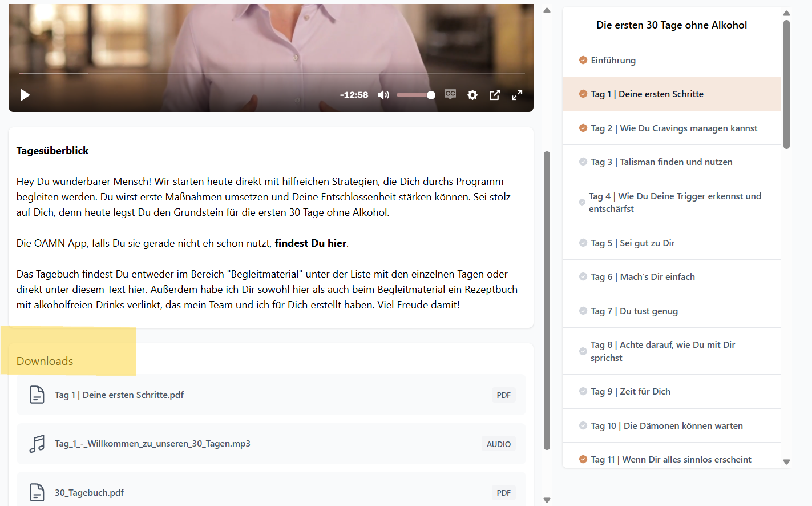Screen dimensions: 812x506
Task: Enter fullscreen video mode
Action: (517, 95)
